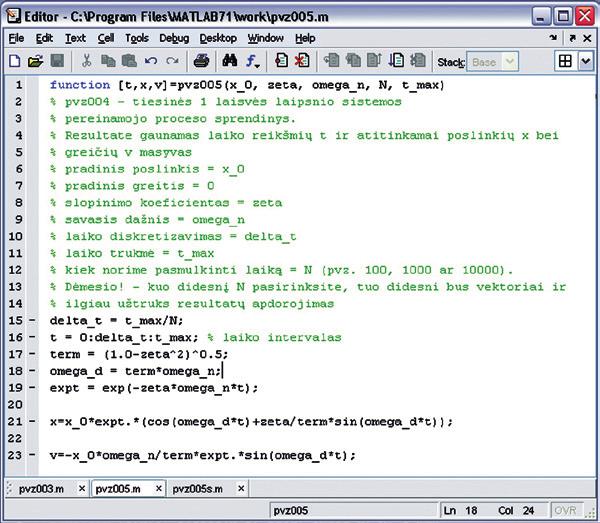This screenshot has height=523, width=600.
Task: Click the Step debug icon
Action: 331,61
